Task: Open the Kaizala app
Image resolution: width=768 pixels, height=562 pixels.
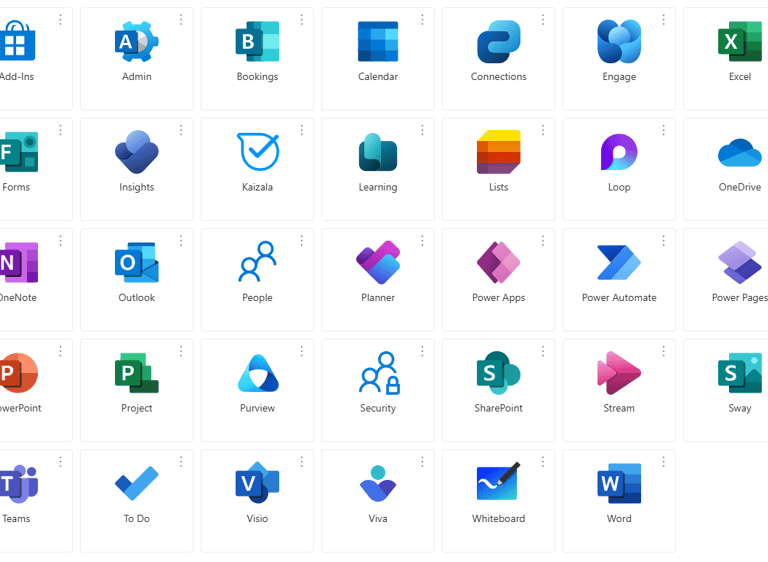Action: pos(258,151)
